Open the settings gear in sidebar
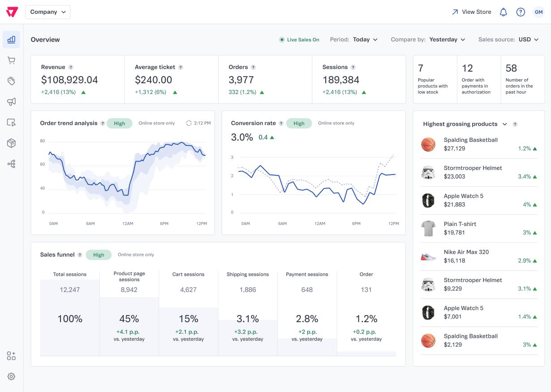Screen dimensions: 551x392 (12, 377)
